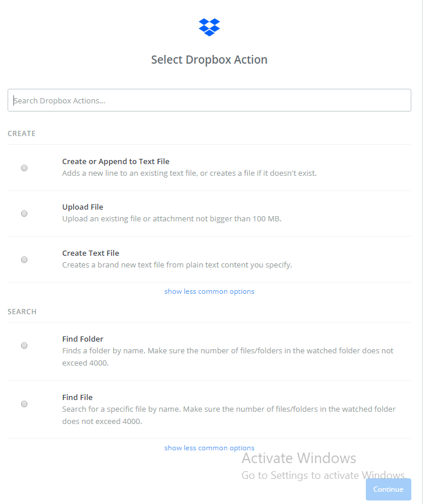
Task: Click the CREATE section label
Action: [x=22, y=133]
